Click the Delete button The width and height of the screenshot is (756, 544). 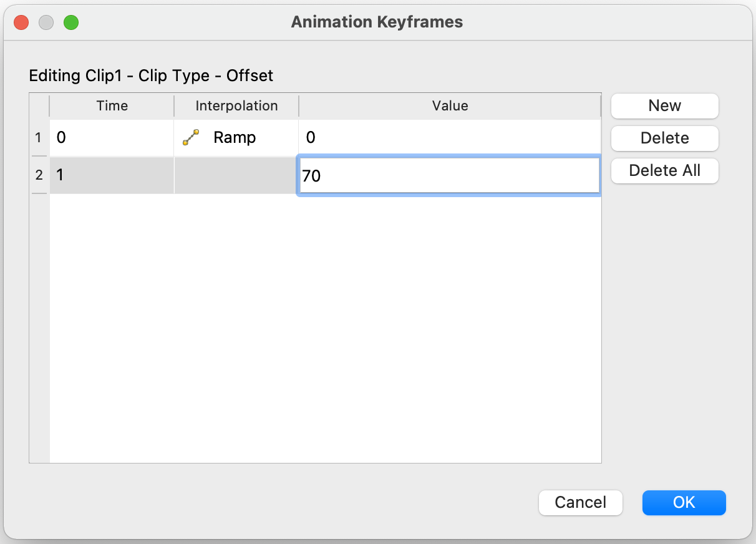(664, 138)
